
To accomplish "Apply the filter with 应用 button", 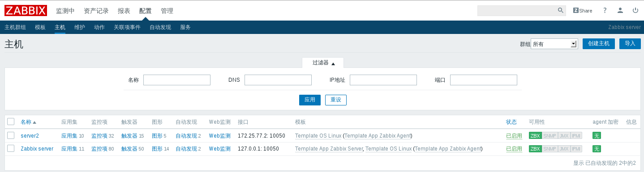I will click(310, 100).
